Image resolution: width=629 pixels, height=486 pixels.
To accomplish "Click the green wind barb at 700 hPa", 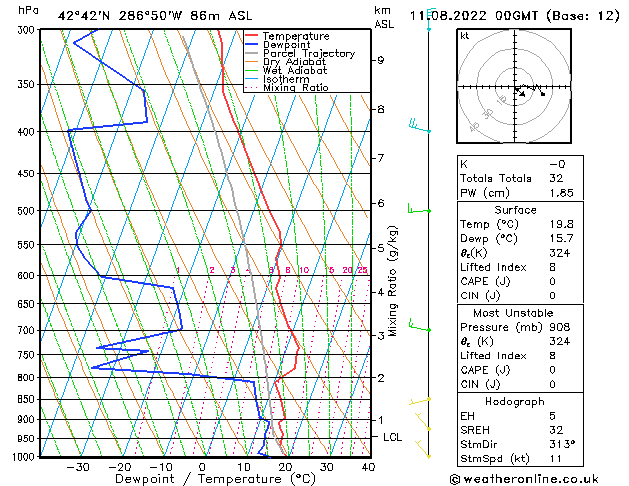I will pos(420,325).
